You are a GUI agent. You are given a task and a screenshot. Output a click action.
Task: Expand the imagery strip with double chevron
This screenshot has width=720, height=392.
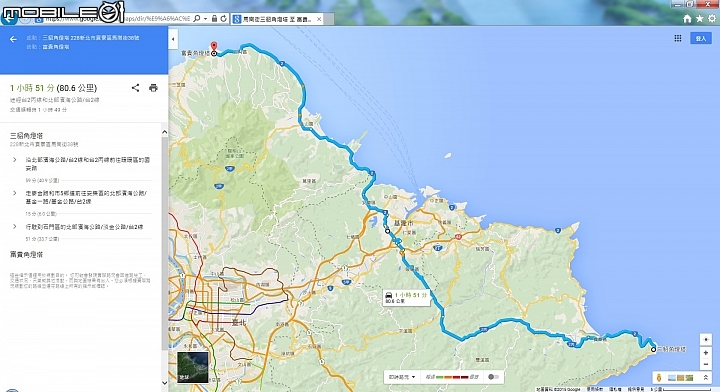(706, 378)
